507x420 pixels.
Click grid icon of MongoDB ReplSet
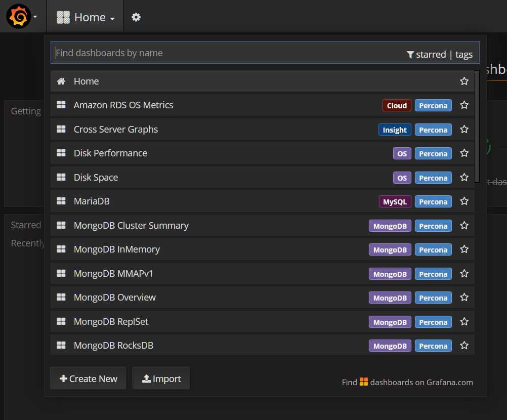point(61,321)
